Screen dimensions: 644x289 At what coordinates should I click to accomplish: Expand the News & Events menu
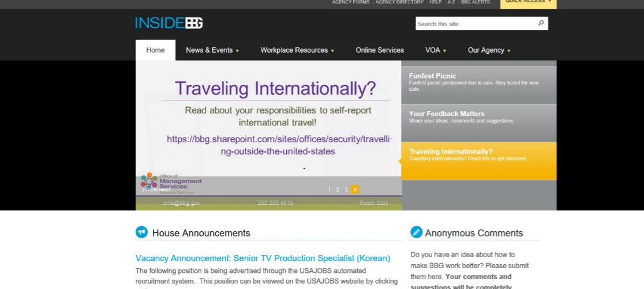[212, 50]
